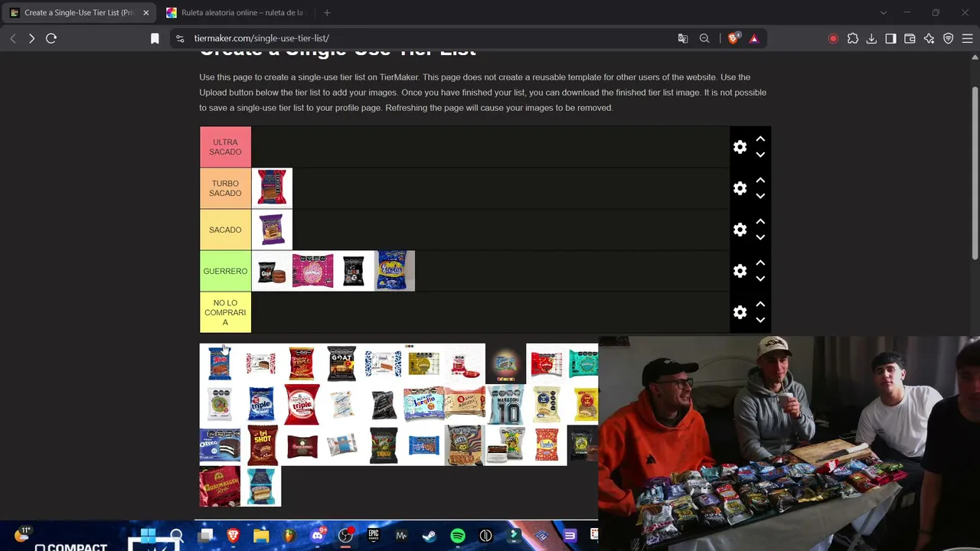
Task: Open Leo AI sparkle icon
Action: coord(929,38)
